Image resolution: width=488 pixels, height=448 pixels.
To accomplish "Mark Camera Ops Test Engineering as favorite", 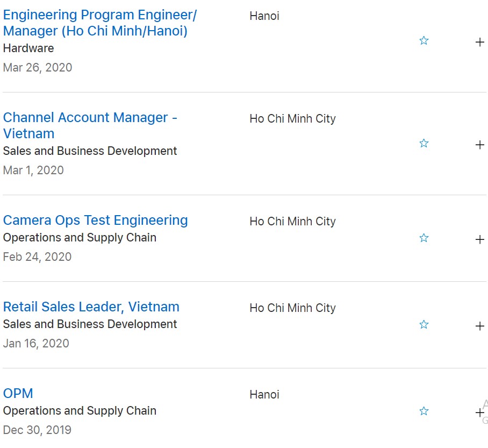I will pyautogui.click(x=424, y=238).
